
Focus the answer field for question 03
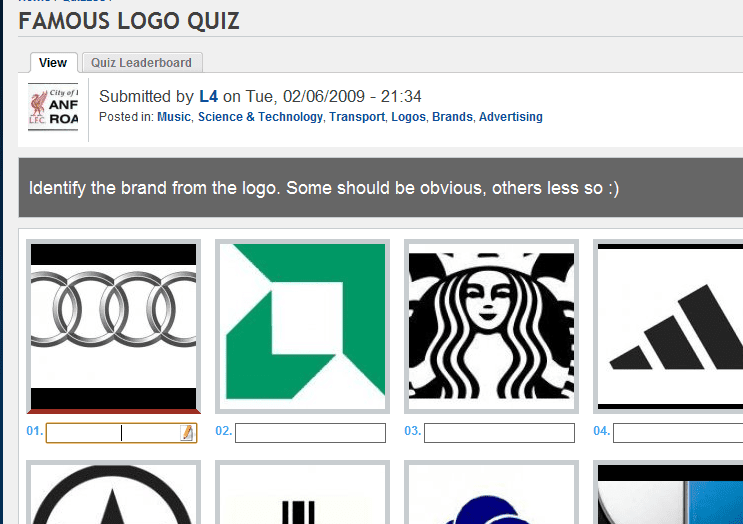[499, 433]
